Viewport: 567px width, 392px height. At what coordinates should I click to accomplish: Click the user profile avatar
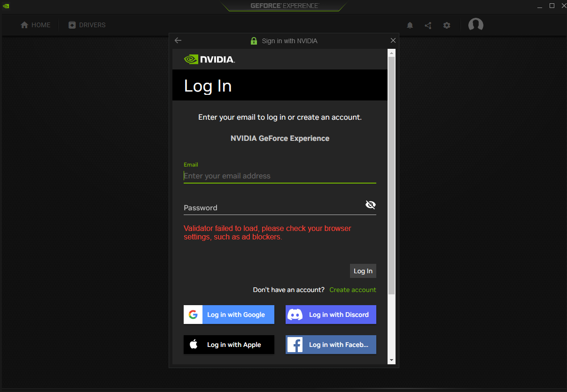(476, 25)
